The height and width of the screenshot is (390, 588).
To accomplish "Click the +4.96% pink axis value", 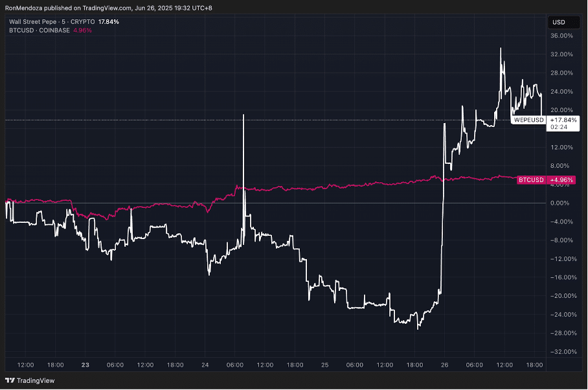I will [x=561, y=179].
